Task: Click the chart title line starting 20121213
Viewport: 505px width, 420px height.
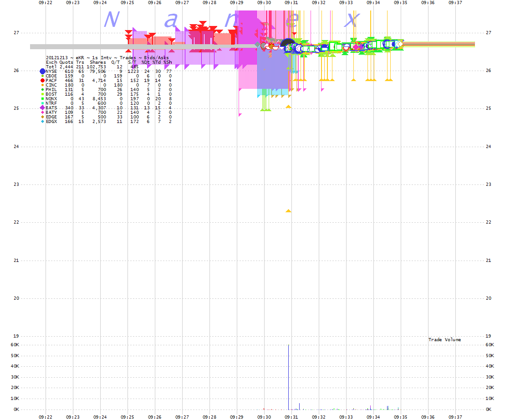Action: (x=107, y=58)
